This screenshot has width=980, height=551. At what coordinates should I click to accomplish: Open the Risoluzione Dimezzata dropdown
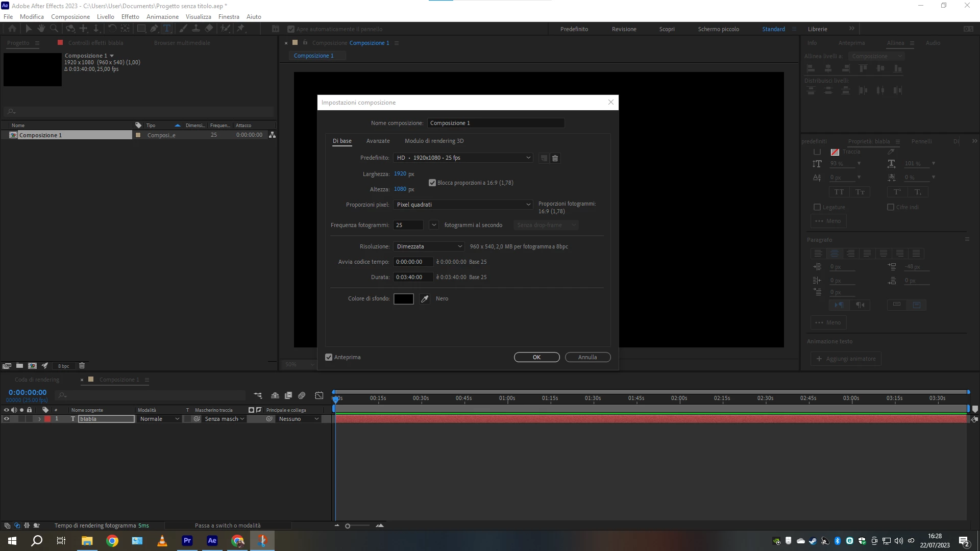[429, 246]
